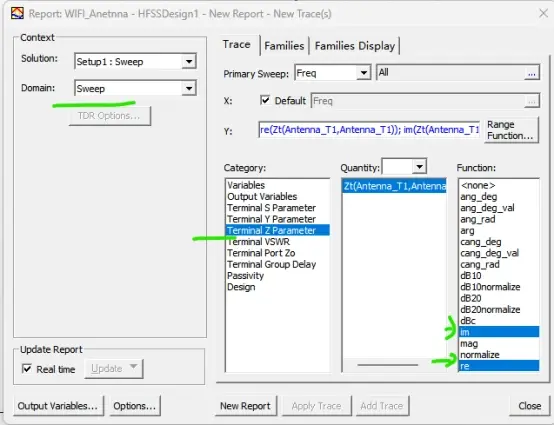The height and width of the screenshot is (425, 554).
Task: Click the Close button at bottom right
Action: [530, 406]
